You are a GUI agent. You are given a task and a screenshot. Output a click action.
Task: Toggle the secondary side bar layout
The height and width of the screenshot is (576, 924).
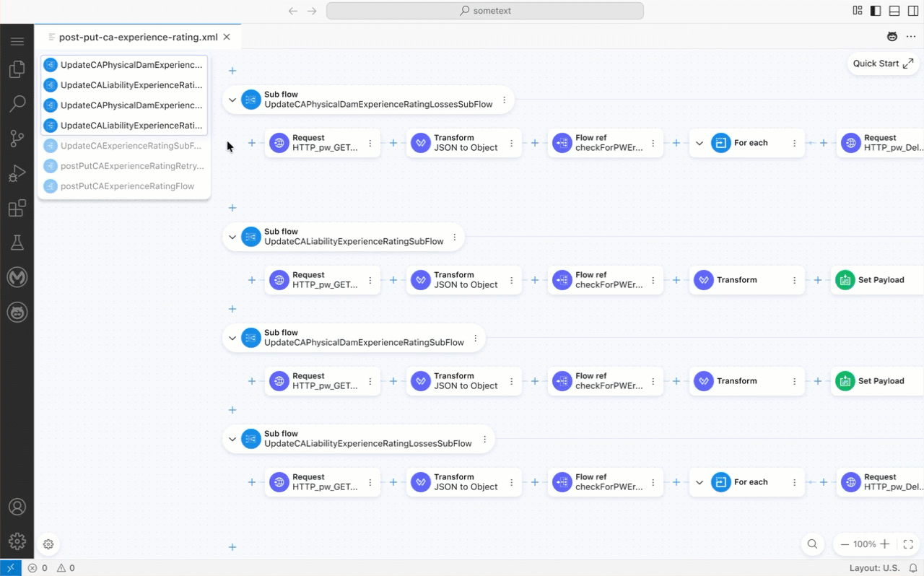[913, 11]
